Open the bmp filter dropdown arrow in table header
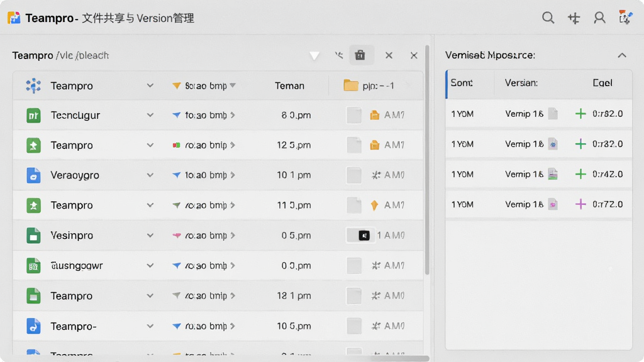 point(233,85)
